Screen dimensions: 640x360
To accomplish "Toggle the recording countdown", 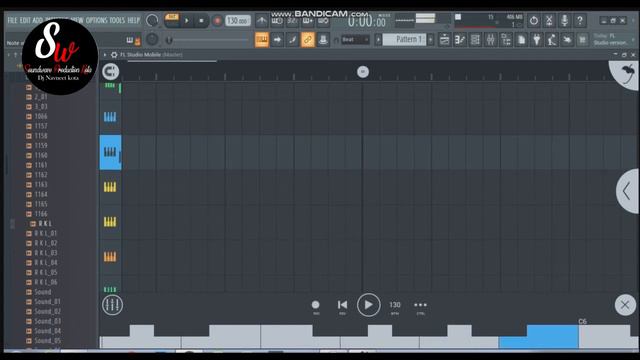I will point(292,20).
